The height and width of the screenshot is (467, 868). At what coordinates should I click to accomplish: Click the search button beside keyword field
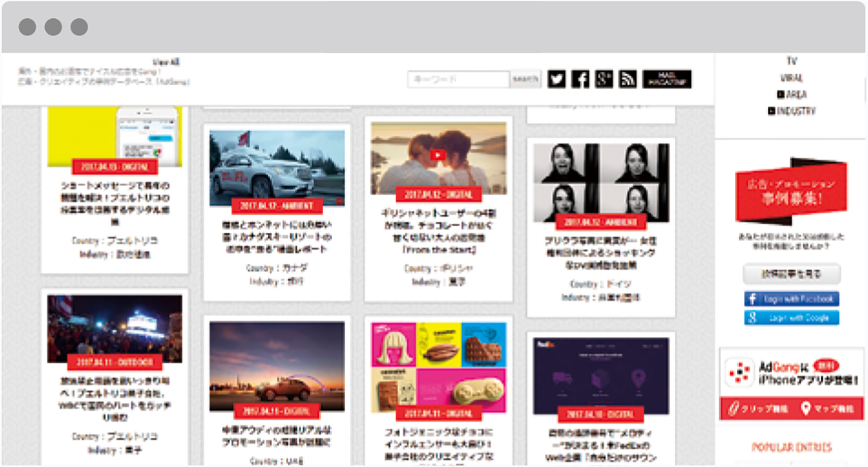[x=525, y=80]
